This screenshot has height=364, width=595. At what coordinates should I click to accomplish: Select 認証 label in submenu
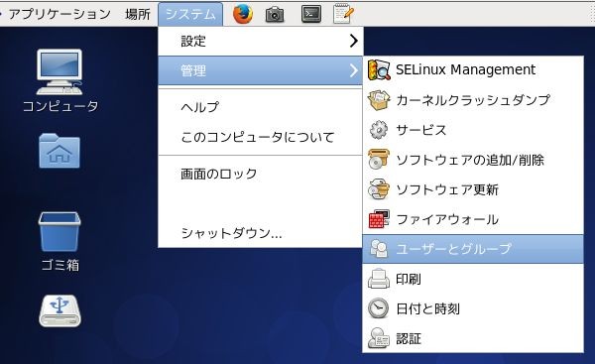click(409, 338)
